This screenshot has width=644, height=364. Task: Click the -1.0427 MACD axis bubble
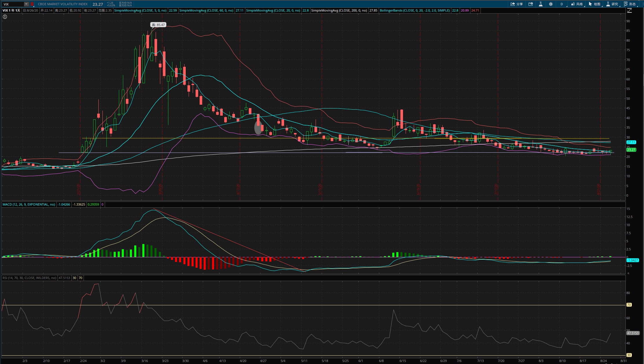pos(632,260)
